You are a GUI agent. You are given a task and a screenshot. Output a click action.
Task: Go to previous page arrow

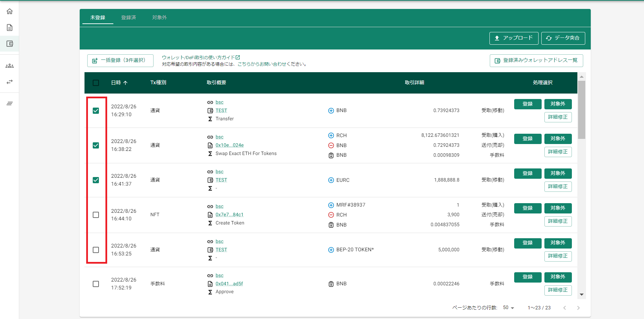tap(565, 308)
